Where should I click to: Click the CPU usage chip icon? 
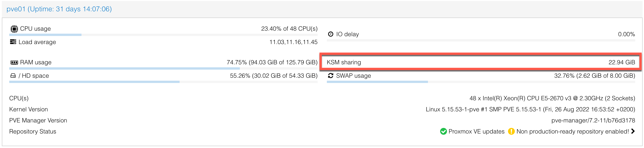[14, 29]
